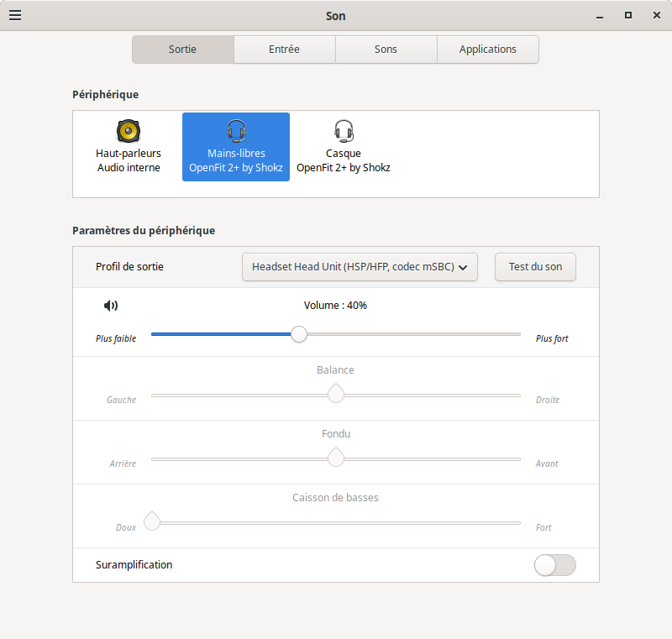This screenshot has height=639, width=672.
Task: Open the hamburger menu in title bar
Action: click(15, 15)
